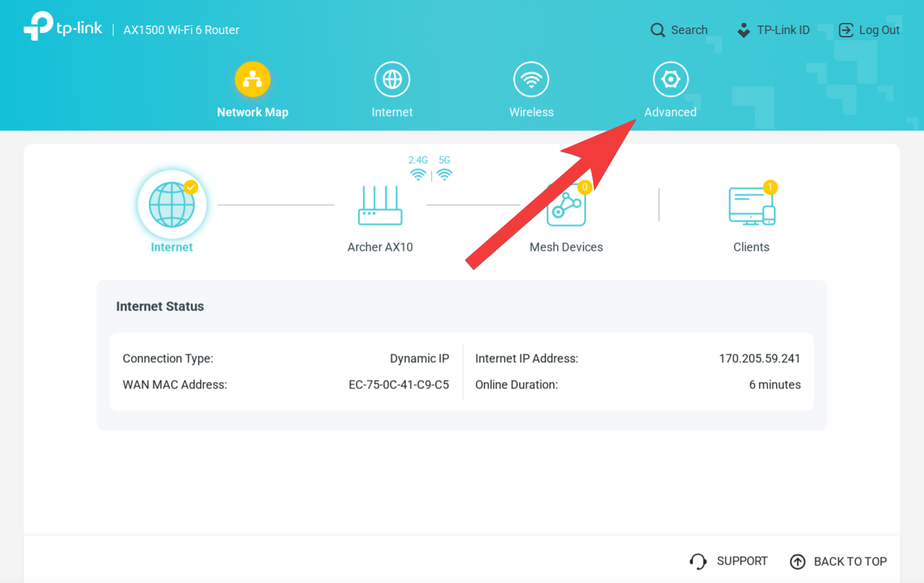Click the Support headset icon

point(698,561)
